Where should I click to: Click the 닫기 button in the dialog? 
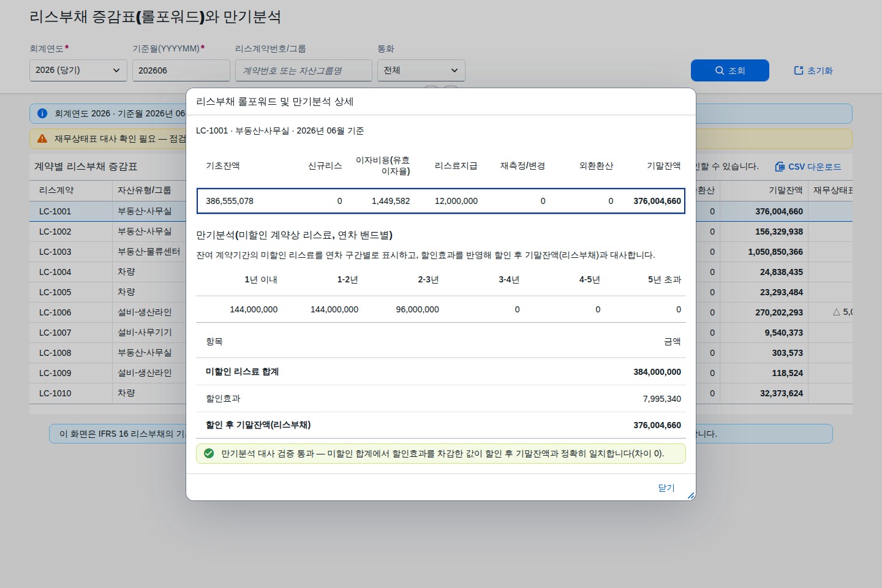click(666, 488)
